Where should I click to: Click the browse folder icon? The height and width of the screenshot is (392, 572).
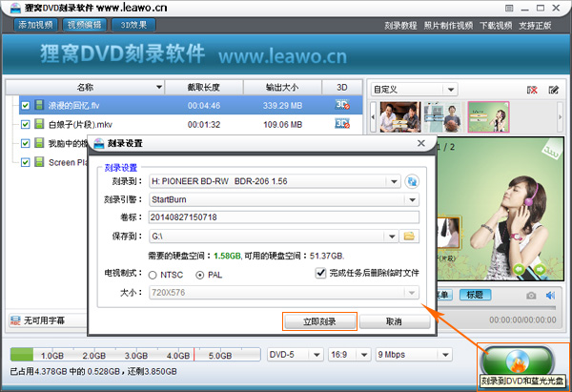coord(409,237)
